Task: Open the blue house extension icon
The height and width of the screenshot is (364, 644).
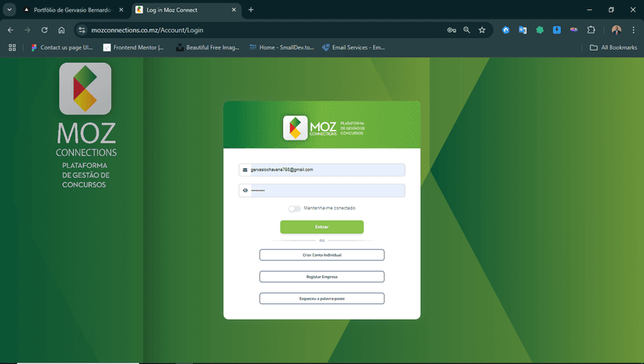Action: coord(506,30)
